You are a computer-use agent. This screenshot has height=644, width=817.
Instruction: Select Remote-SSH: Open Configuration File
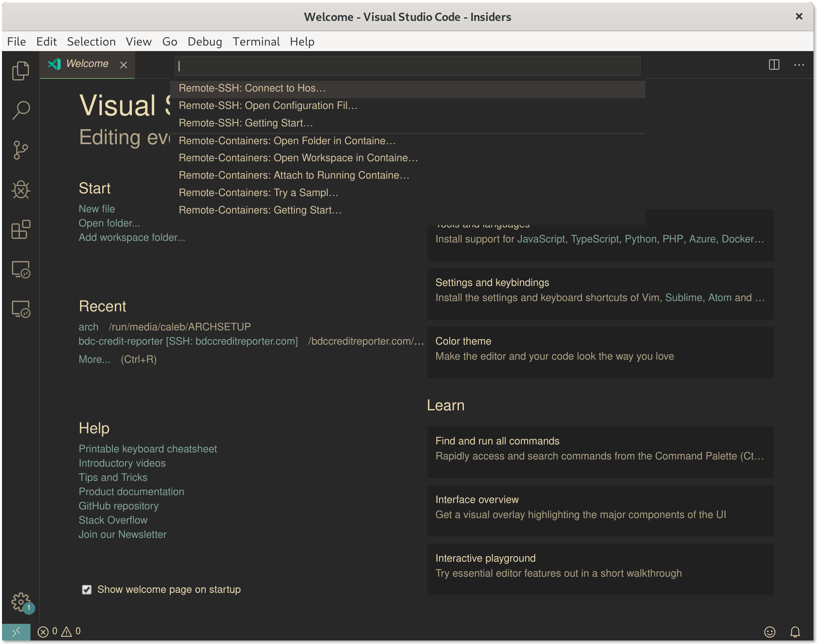[x=408, y=106]
